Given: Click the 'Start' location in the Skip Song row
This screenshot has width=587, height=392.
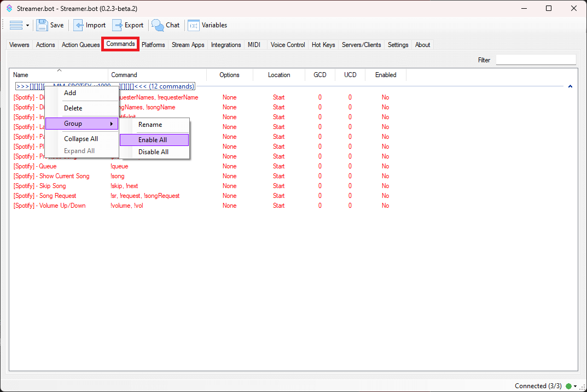Looking at the screenshot, I should pyautogui.click(x=278, y=186).
